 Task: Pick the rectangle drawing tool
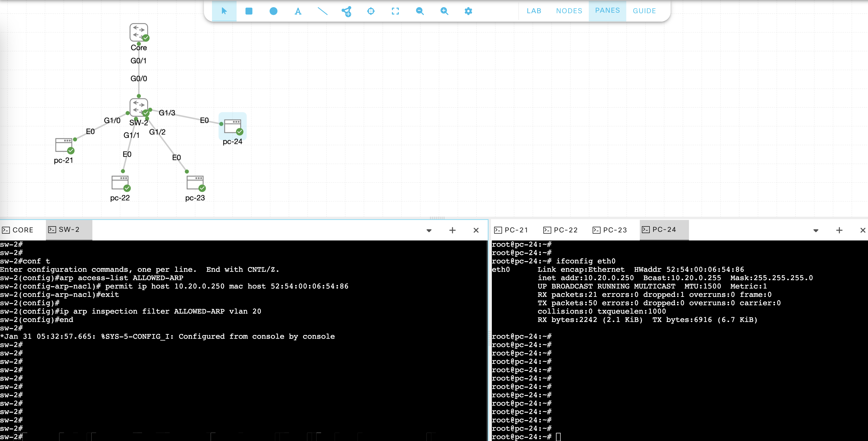click(249, 11)
